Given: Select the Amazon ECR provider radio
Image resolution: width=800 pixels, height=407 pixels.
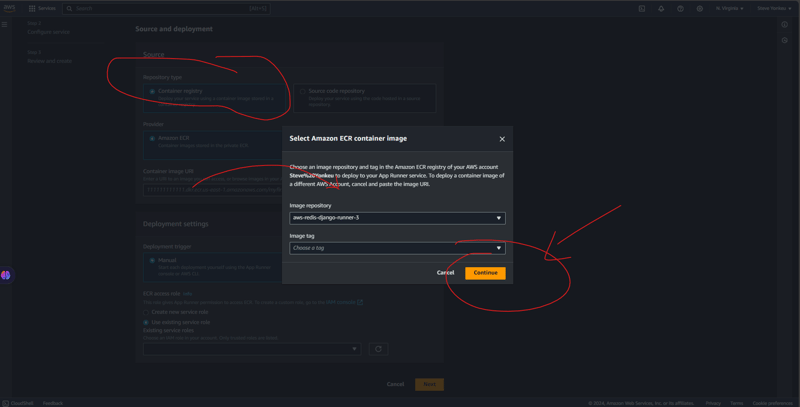Looking at the screenshot, I should click(152, 138).
